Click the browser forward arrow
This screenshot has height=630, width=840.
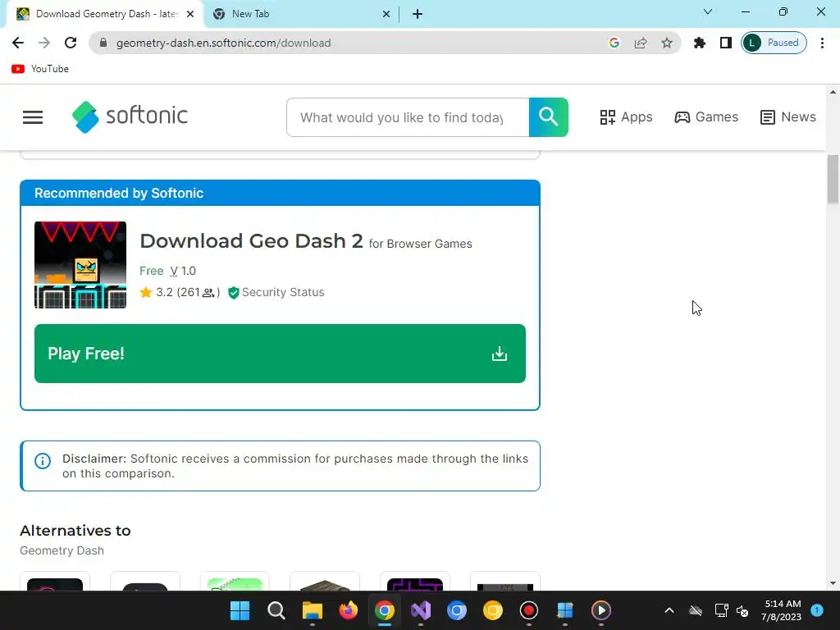(x=44, y=43)
